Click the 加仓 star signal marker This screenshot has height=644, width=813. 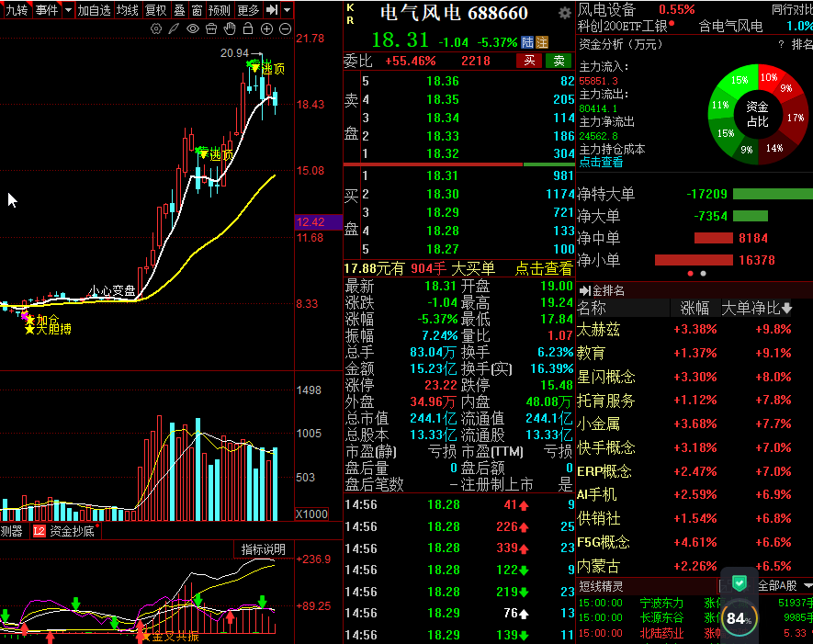click(42, 320)
